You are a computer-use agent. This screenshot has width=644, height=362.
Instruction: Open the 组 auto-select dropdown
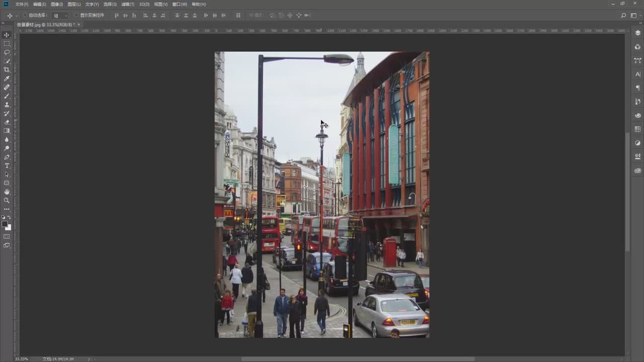point(60,16)
